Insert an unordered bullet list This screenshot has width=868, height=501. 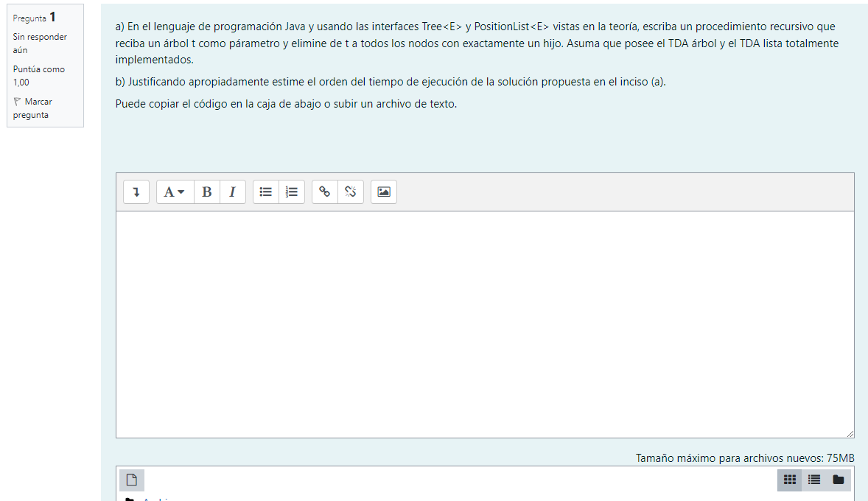coord(266,192)
